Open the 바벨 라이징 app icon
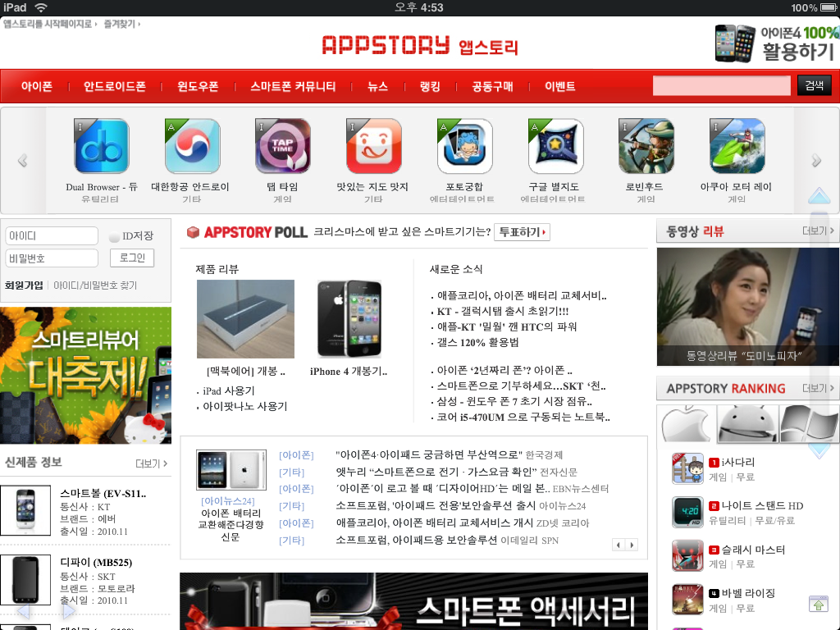The image size is (840, 630). [x=688, y=600]
